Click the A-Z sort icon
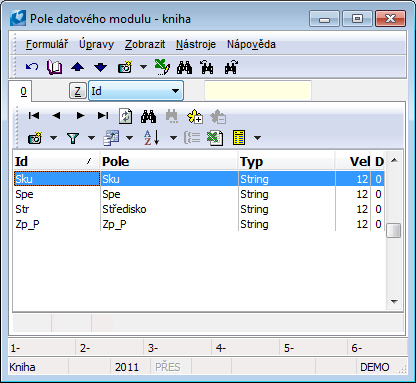Screen dimensions: 416x383 (x=152, y=138)
